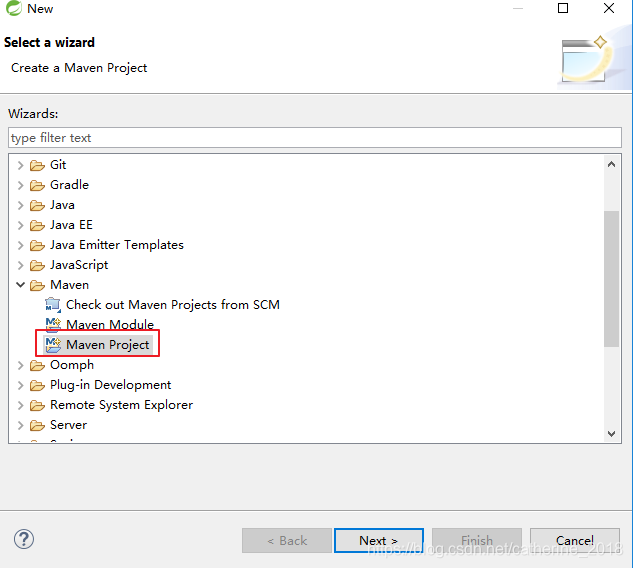
Task: Click the Plug-in Development folder icon
Action: [37, 386]
